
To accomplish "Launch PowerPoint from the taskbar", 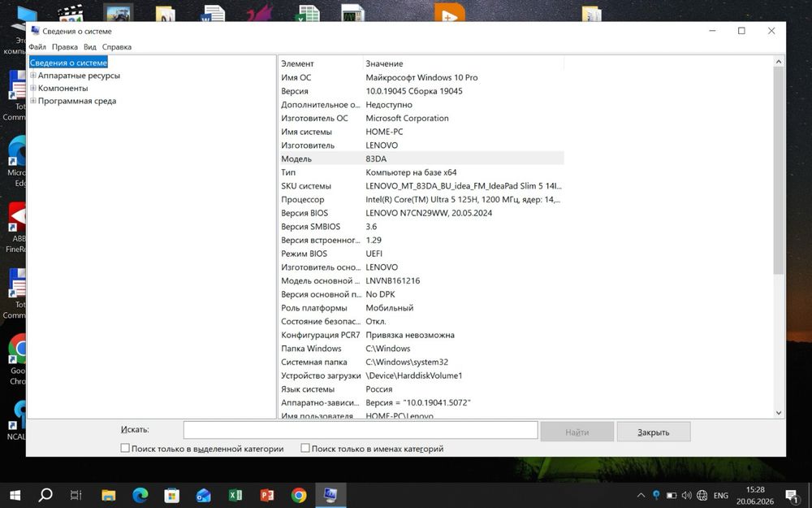I will click(x=266, y=496).
